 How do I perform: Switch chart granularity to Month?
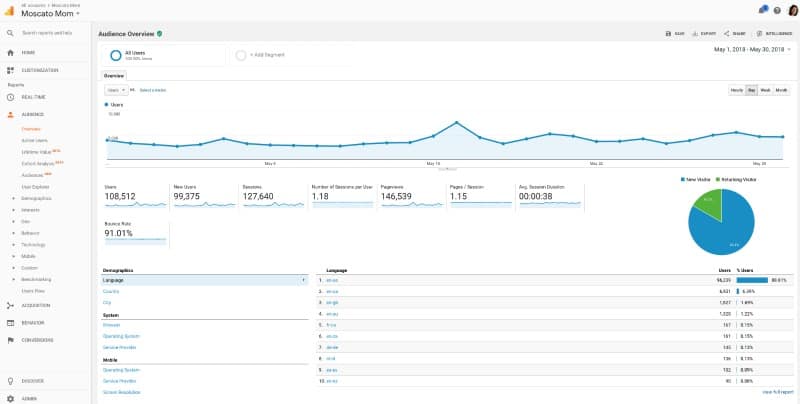(x=782, y=90)
